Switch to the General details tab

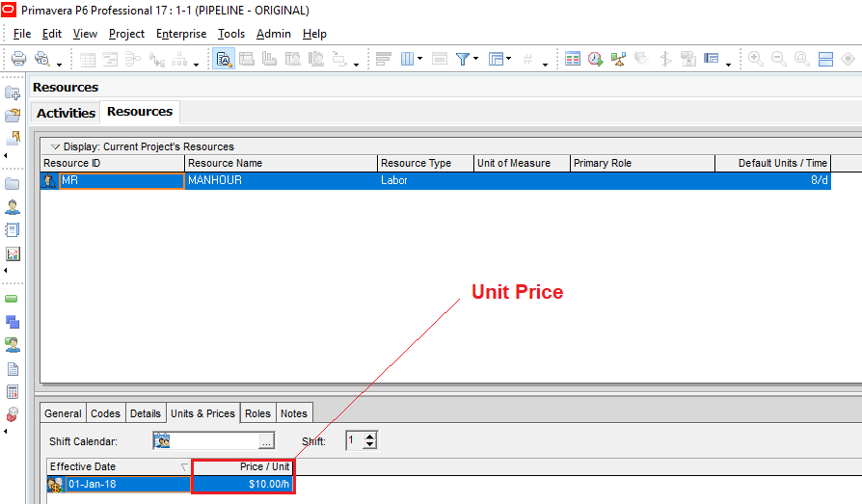63,413
